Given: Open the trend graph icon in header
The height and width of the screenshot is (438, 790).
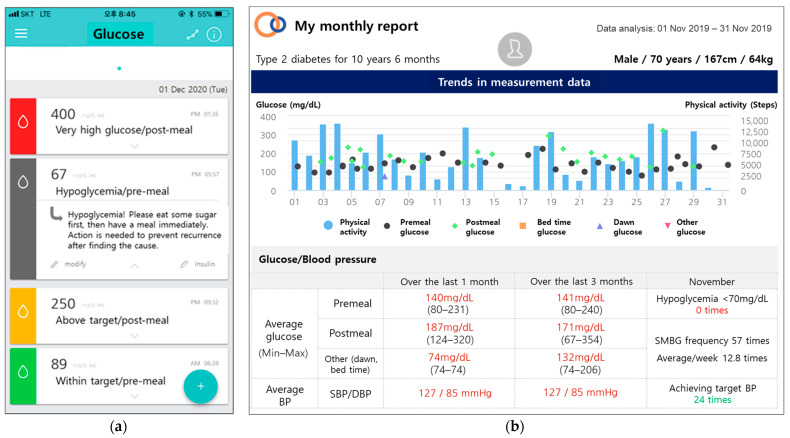Looking at the screenshot, I should click(x=193, y=35).
